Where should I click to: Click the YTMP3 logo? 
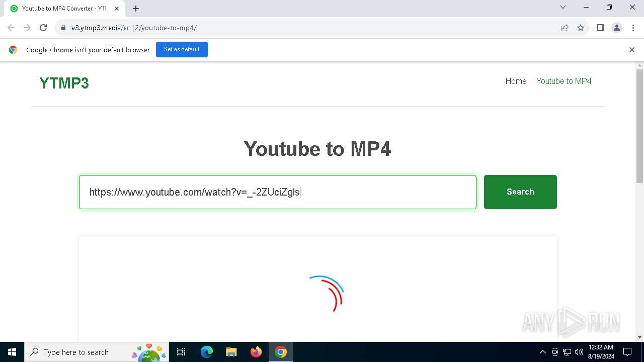(64, 83)
